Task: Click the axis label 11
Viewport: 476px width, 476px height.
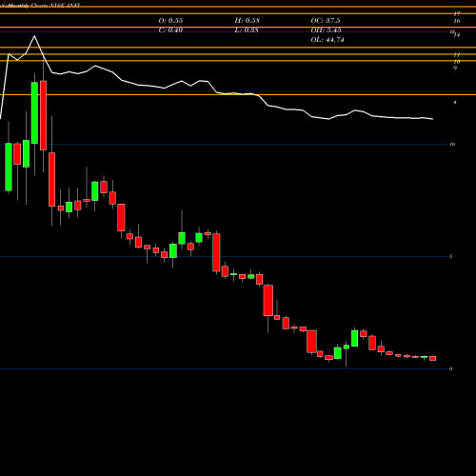Action: point(457,55)
